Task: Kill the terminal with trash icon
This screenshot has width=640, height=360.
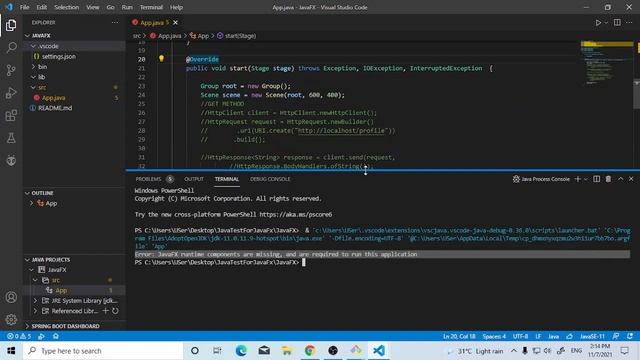Action: pyautogui.click(x=608, y=179)
